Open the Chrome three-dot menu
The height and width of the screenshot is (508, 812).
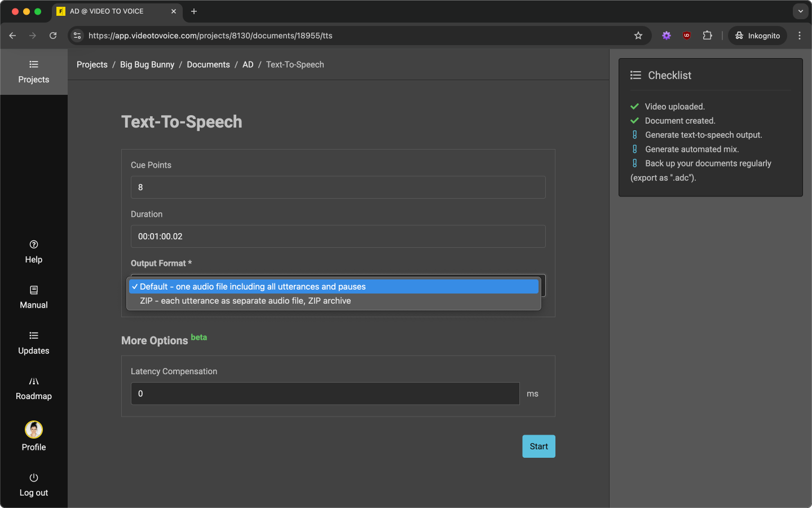799,36
